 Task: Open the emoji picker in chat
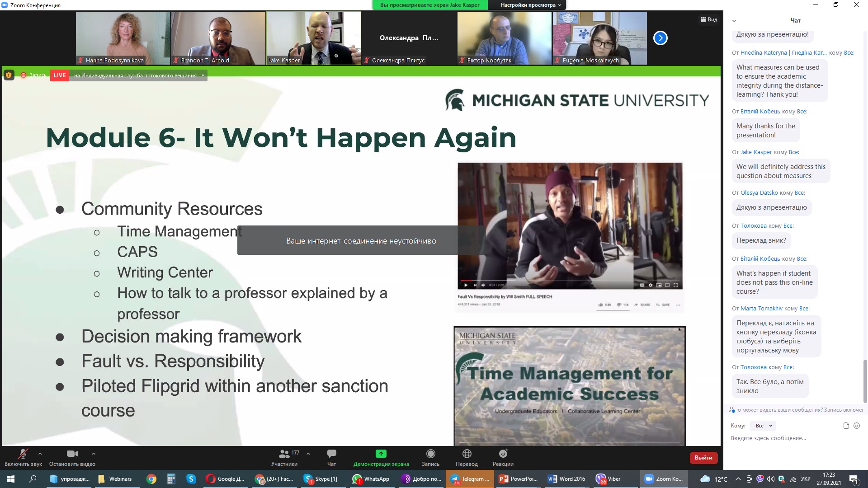click(856, 426)
